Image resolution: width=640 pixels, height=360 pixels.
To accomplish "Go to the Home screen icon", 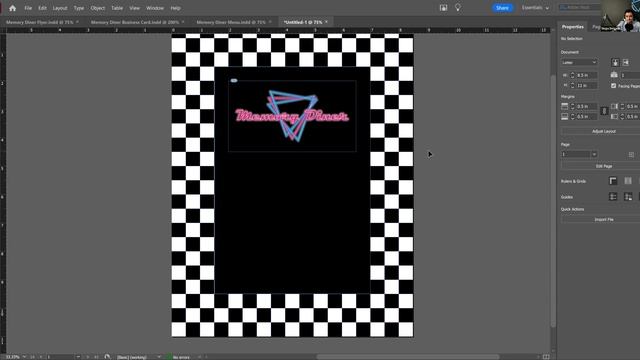I will pos(12,8).
